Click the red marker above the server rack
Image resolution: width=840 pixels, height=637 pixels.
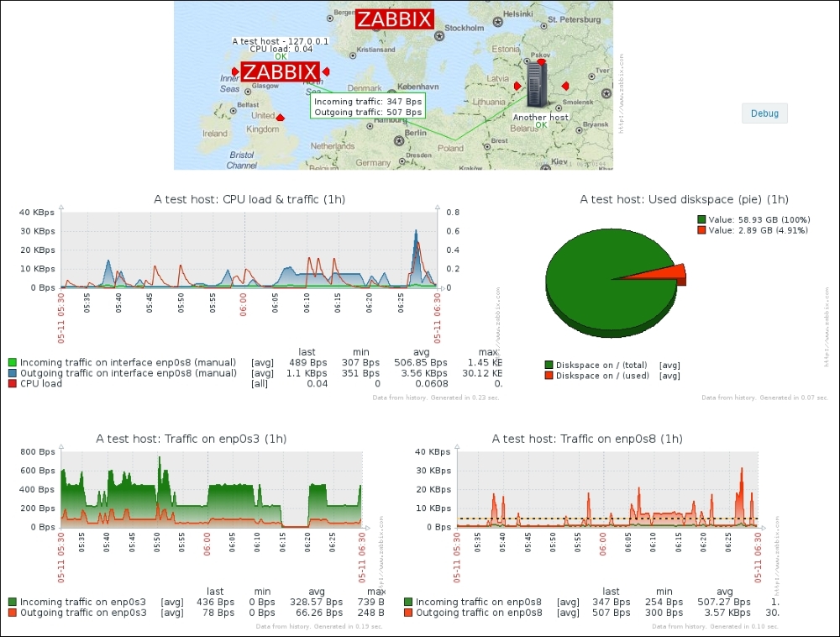click(x=542, y=61)
